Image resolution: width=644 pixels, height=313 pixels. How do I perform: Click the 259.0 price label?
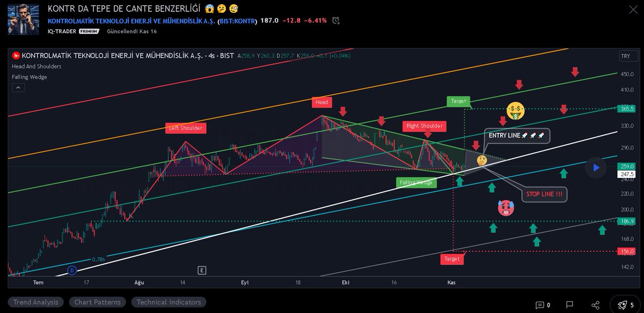click(x=627, y=166)
